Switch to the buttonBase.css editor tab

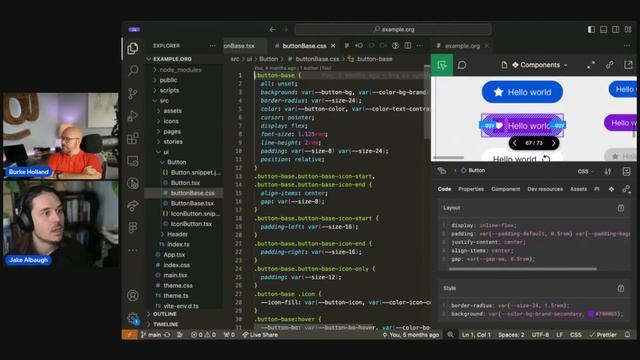pos(304,46)
